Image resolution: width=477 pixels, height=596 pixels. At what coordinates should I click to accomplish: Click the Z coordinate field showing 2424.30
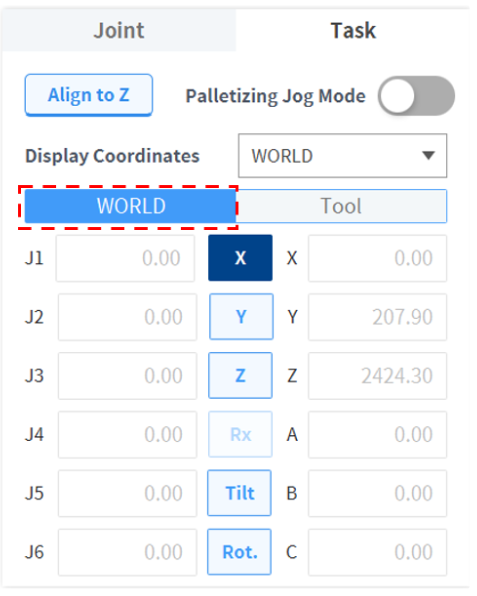(x=377, y=376)
